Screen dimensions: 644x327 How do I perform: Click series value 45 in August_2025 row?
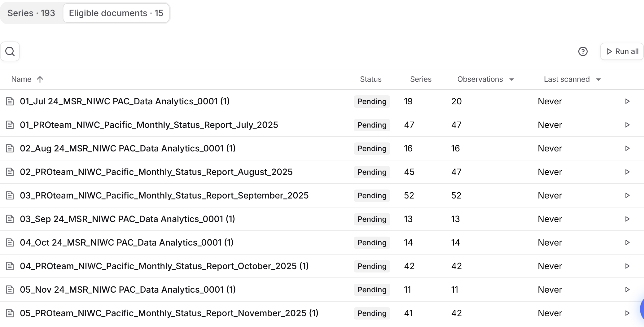pyautogui.click(x=409, y=172)
